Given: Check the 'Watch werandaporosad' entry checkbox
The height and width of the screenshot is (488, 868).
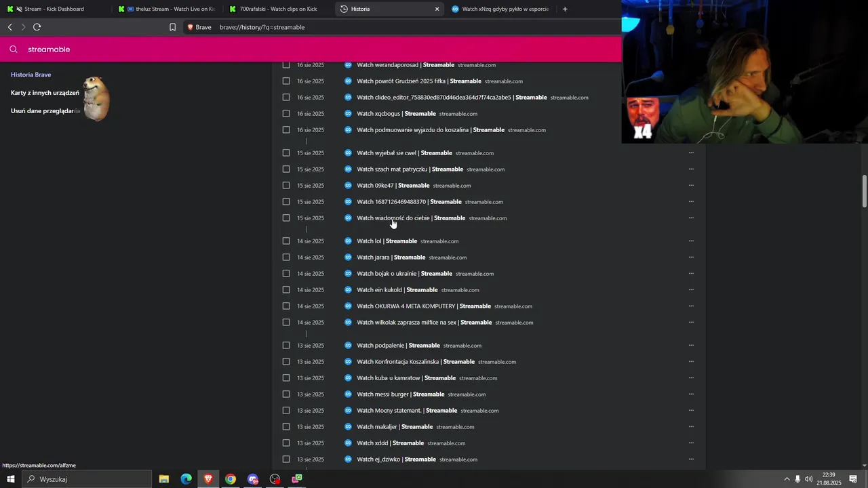Looking at the screenshot, I should (x=286, y=65).
